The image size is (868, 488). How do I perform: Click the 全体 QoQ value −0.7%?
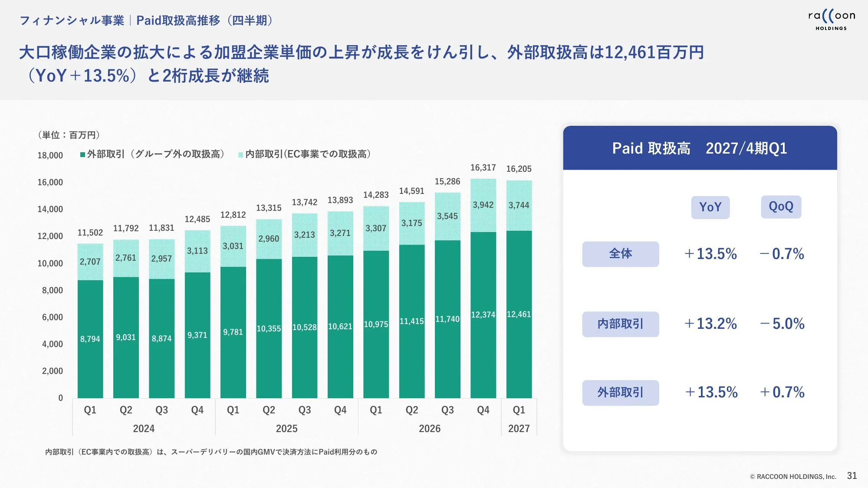782,254
